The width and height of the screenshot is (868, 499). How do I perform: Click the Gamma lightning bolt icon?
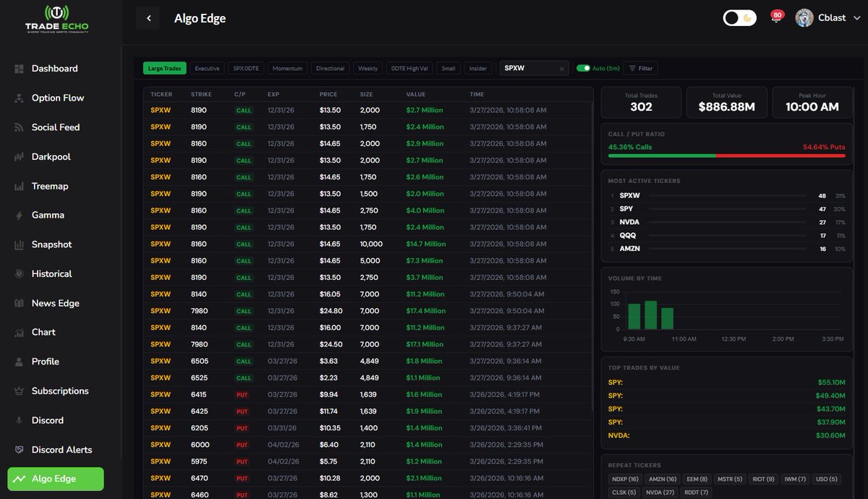tap(19, 216)
